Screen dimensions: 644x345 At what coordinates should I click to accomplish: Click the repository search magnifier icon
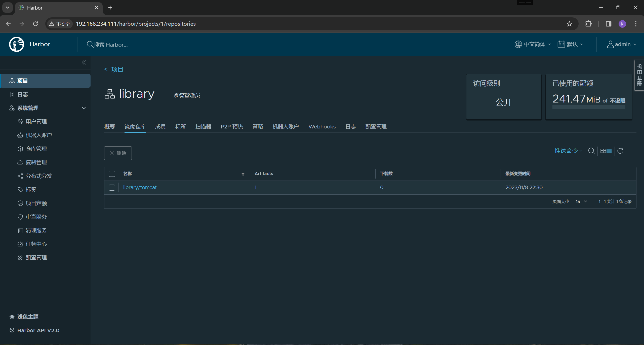click(591, 151)
